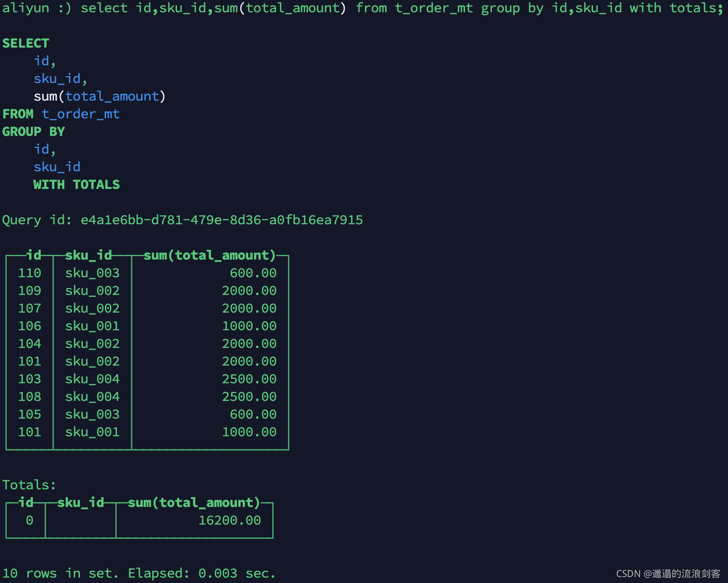Image resolution: width=728 pixels, height=583 pixels.
Task: Click the GROUP BY keyword
Action: (x=33, y=132)
